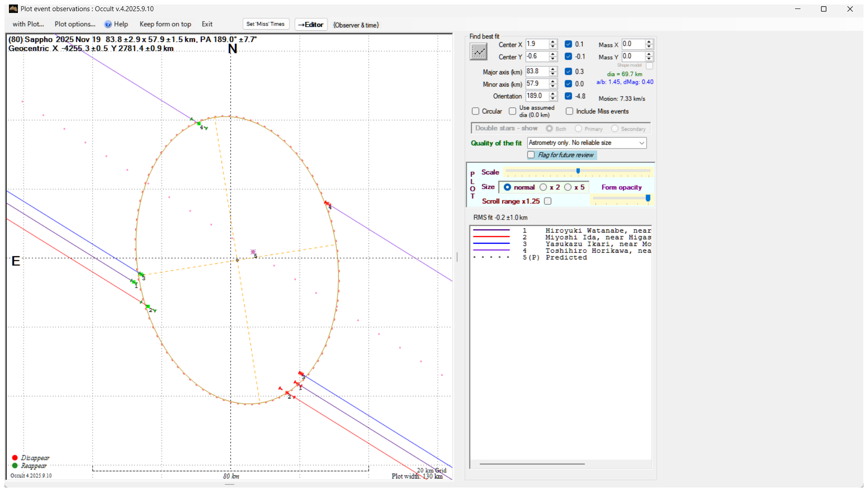Decrease Mass Y using the down spinner arrow
Image resolution: width=868 pixels, height=492 pixels.
click(649, 59)
